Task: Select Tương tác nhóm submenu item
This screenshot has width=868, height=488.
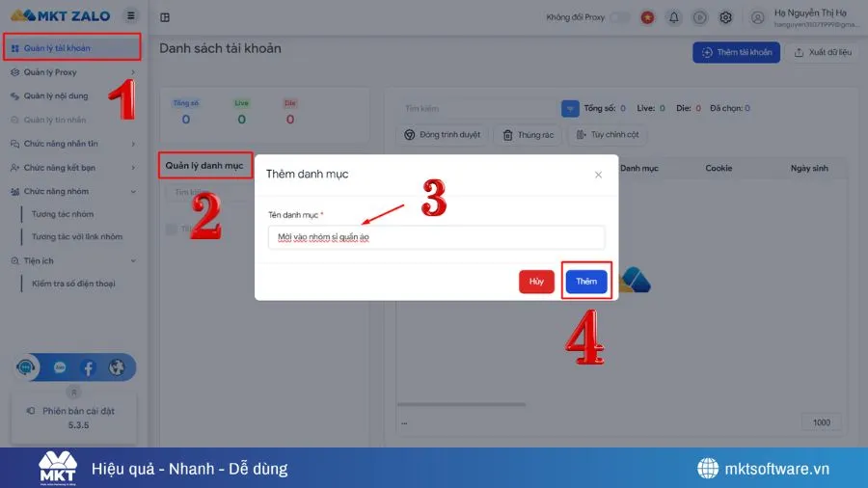Action: pos(63,214)
